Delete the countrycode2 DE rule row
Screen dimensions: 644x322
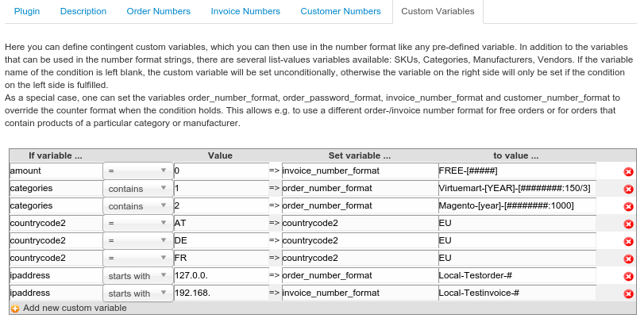pyautogui.click(x=628, y=241)
